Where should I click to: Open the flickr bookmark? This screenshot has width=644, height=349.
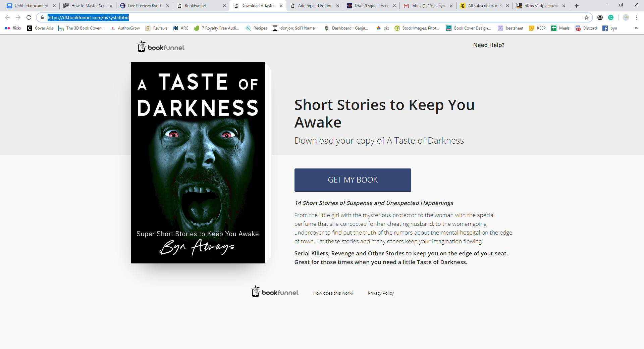click(13, 28)
